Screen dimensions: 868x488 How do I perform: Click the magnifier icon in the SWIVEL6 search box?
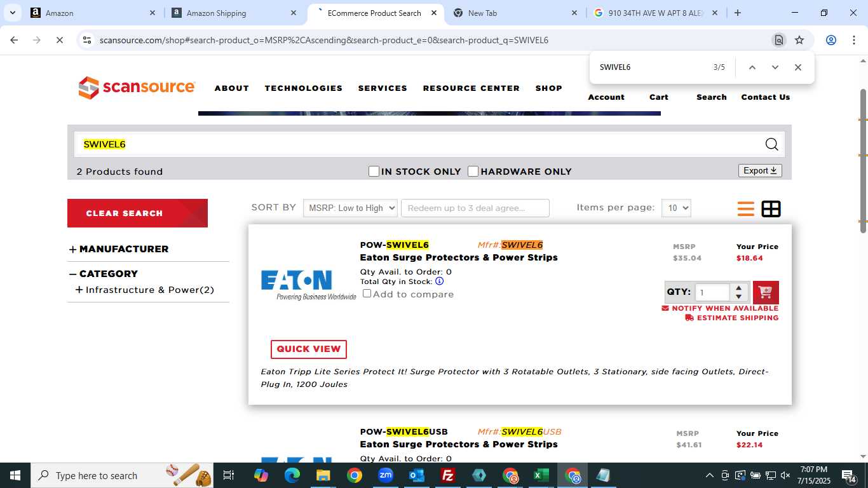tap(771, 144)
